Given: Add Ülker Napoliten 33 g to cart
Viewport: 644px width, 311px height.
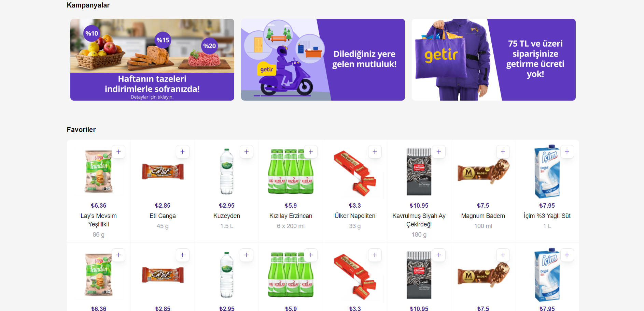Looking at the screenshot, I should (375, 152).
